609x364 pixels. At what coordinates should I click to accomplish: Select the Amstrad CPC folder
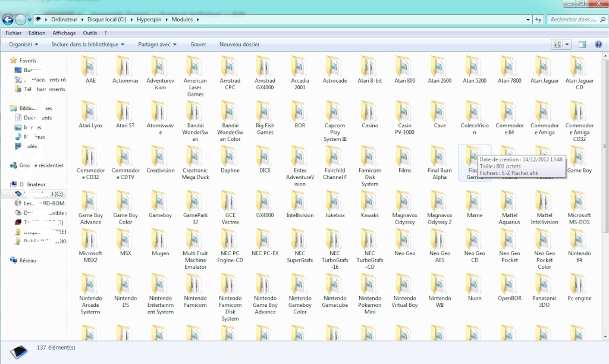click(230, 73)
